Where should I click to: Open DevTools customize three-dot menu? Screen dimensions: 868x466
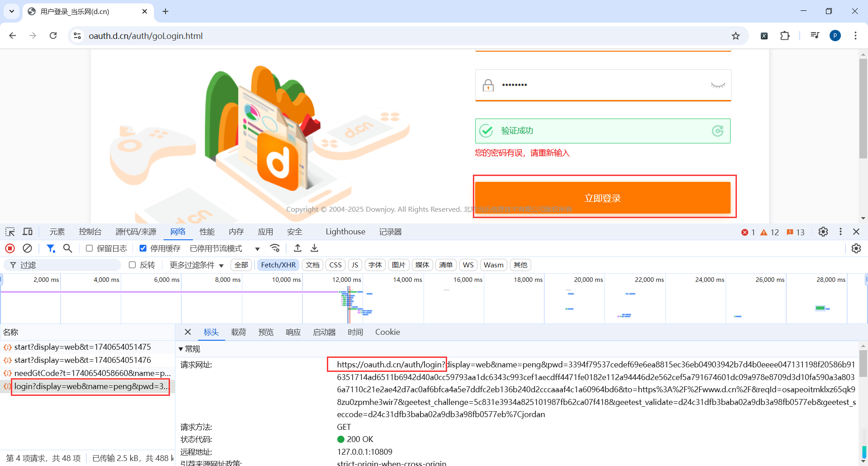pyautogui.click(x=840, y=232)
